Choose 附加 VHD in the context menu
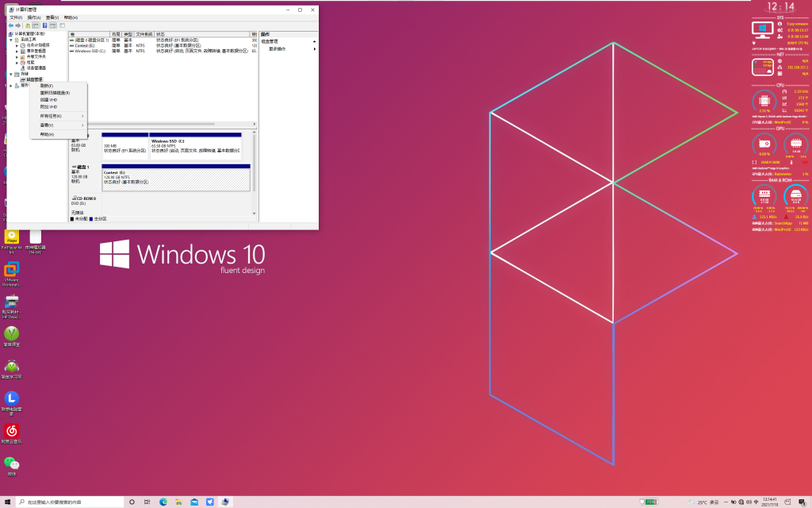Viewport: 812px width, 508px height. (x=59, y=106)
